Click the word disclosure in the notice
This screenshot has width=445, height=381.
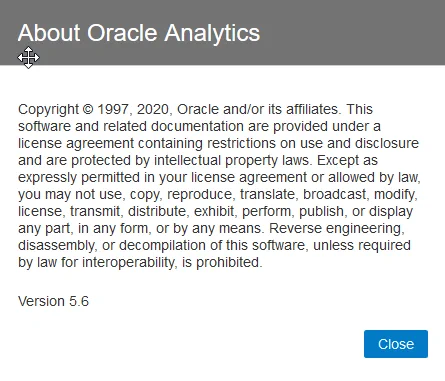click(387, 143)
